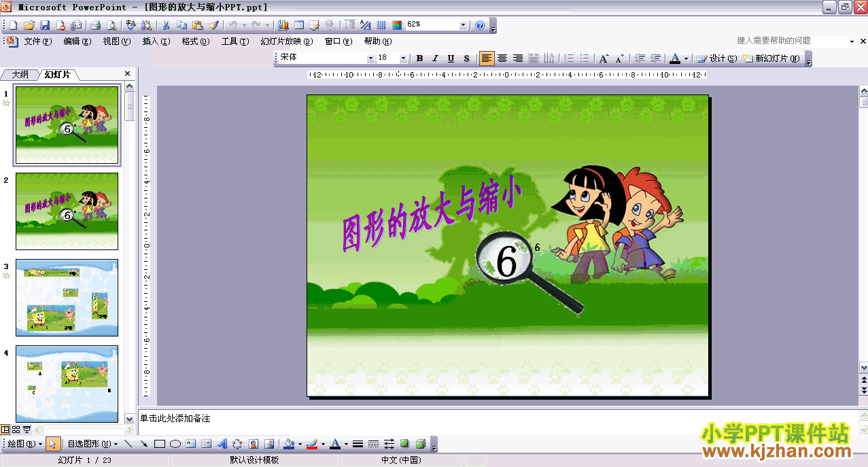
Task: Open the zoom 62% dropdown
Action: coord(463,25)
